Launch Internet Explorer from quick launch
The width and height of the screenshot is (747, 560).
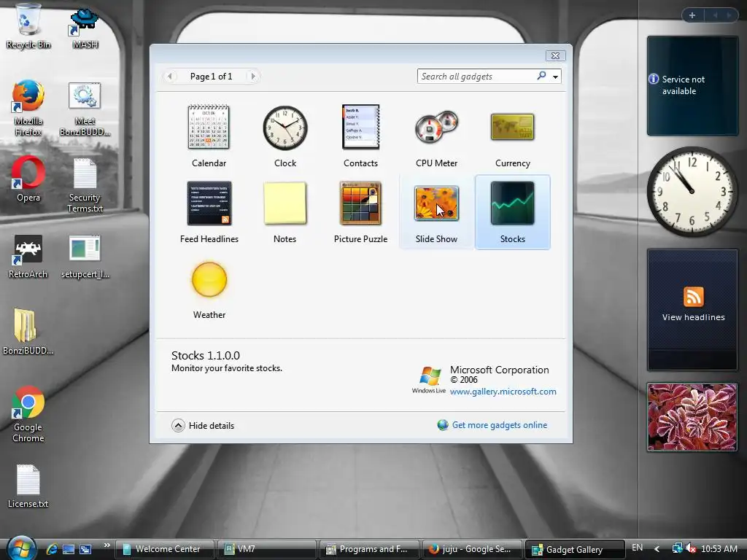point(52,549)
